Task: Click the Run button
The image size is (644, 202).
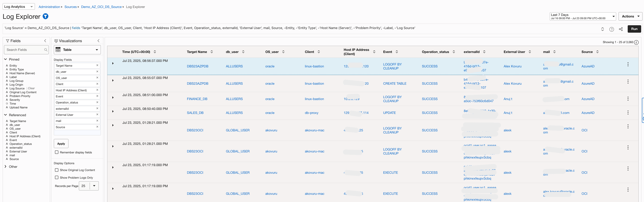Action: click(634, 29)
